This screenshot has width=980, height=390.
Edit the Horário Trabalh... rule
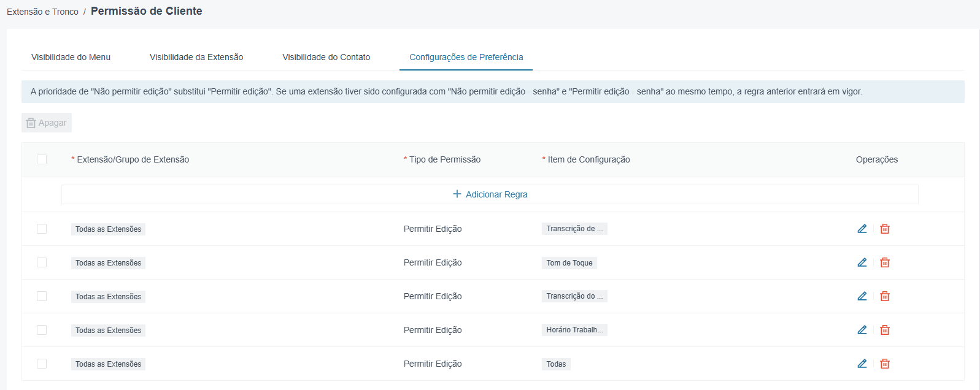pyautogui.click(x=862, y=330)
